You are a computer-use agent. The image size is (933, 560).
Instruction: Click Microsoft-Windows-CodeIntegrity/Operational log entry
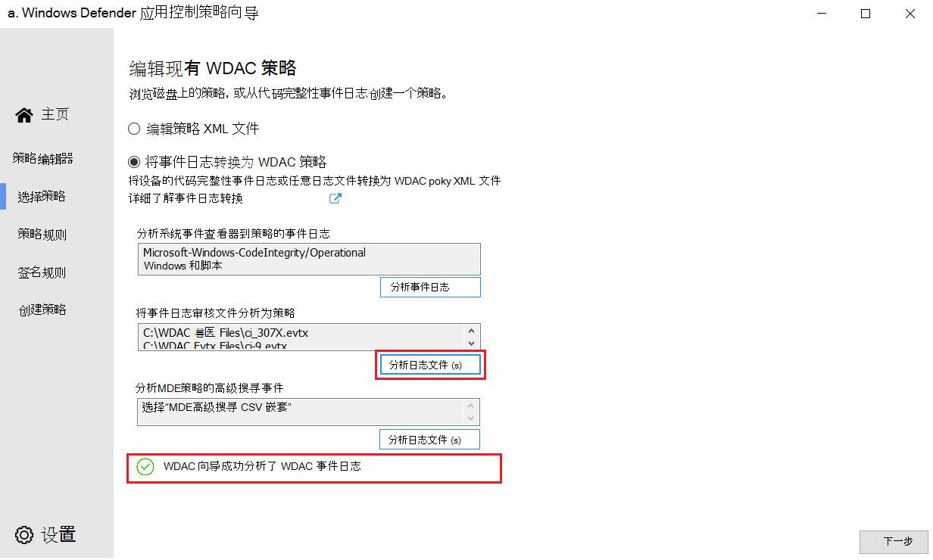[x=254, y=253]
